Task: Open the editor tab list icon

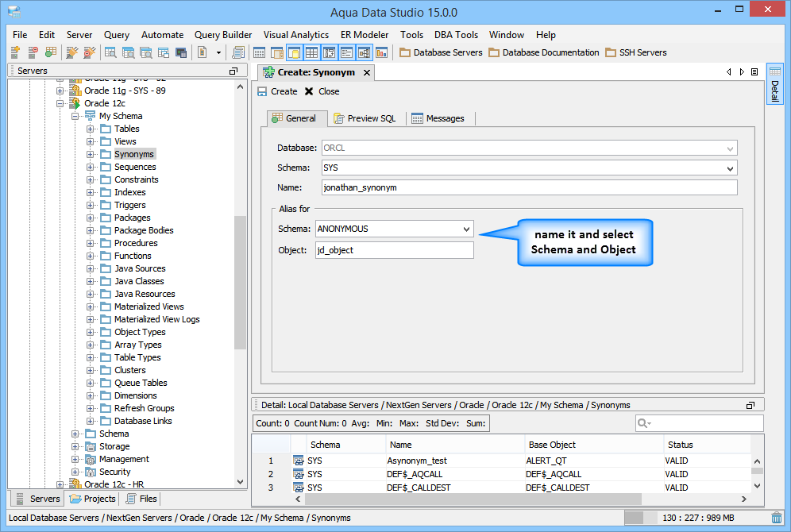Action: click(754, 72)
